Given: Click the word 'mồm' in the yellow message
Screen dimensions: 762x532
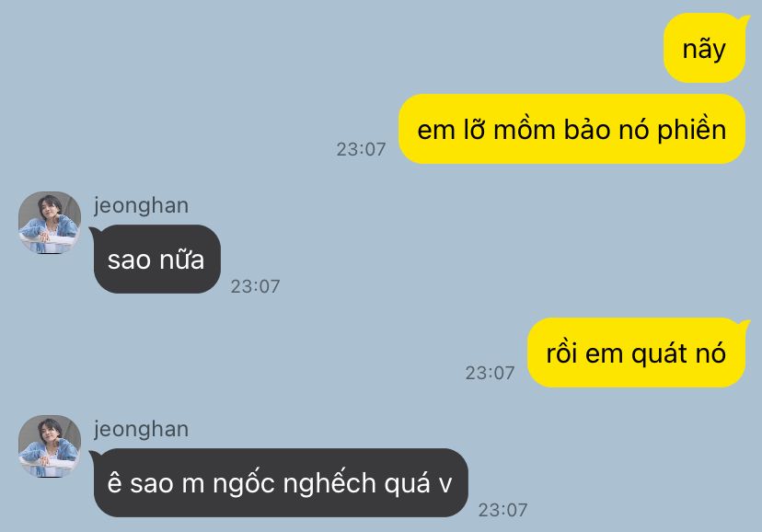Looking at the screenshot, I should [524, 129].
